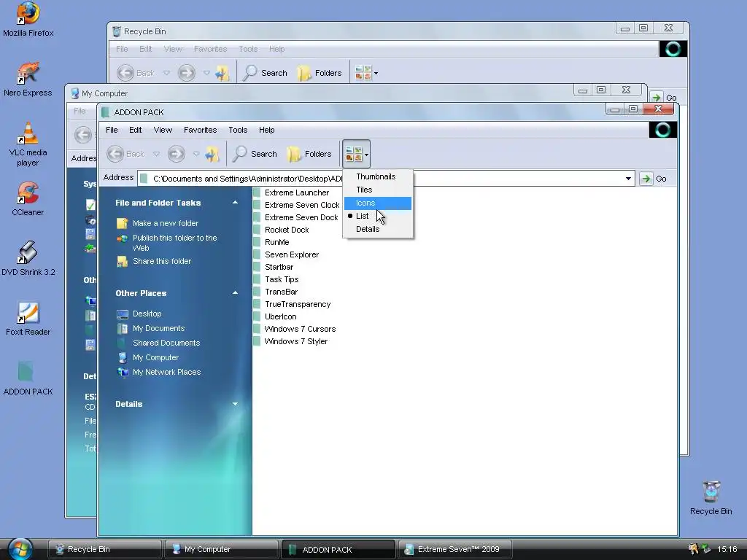Open Forward history dropdown arrow in ADDON PACK
This screenshot has height=560, width=747.
pyautogui.click(x=196, y=154)
